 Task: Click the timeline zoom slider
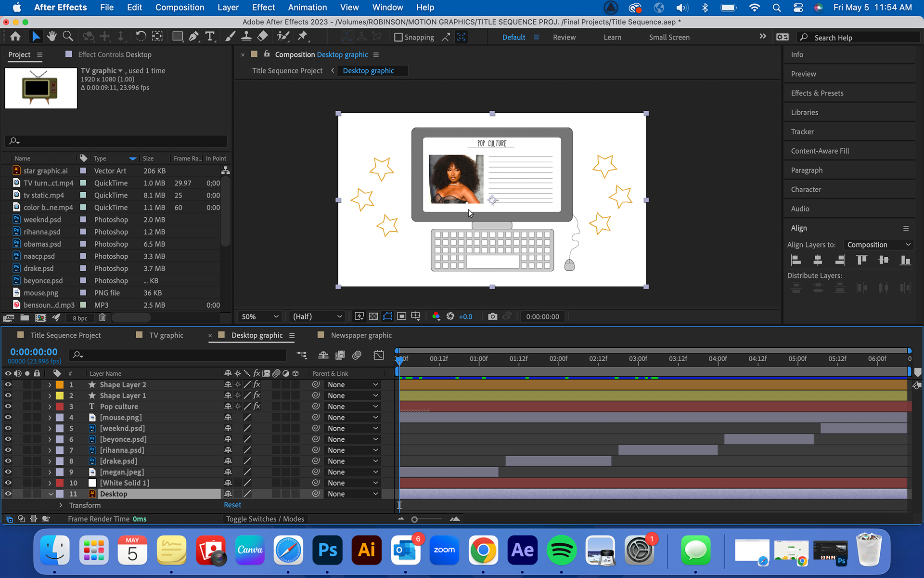pyautogui.click(x=415, y=519)
